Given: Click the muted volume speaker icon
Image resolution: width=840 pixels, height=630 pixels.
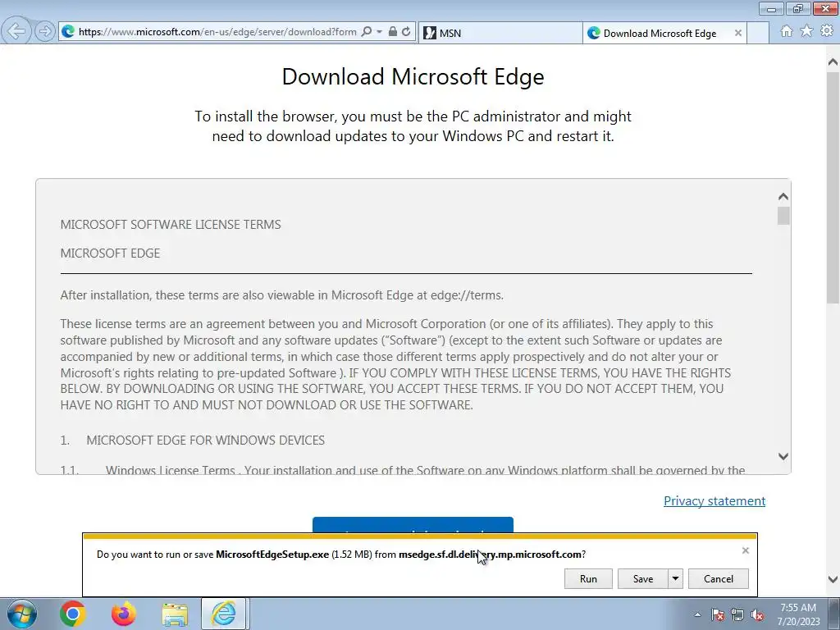Looking at the screenshot, I should (757, 614).
